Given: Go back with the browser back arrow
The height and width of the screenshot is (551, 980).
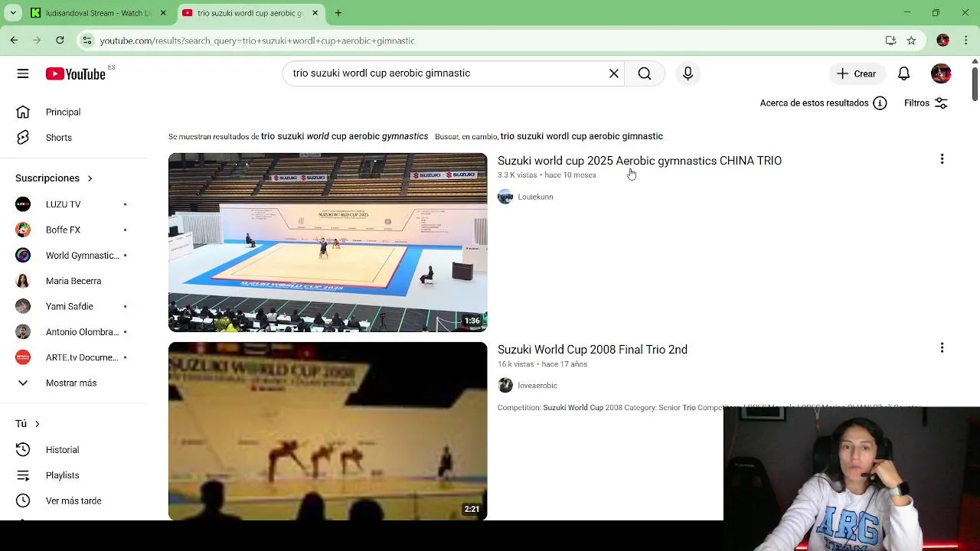Looking at the screenshot, I should click(x=14, y=40).
